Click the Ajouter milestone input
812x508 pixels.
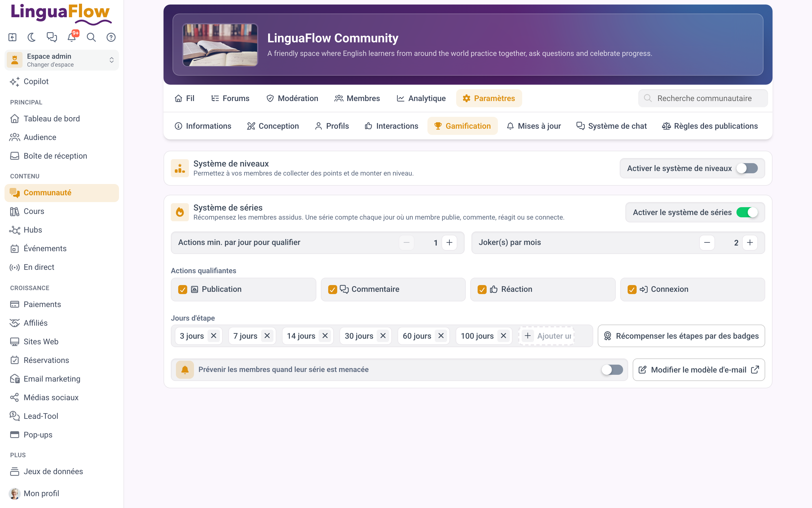547,336
